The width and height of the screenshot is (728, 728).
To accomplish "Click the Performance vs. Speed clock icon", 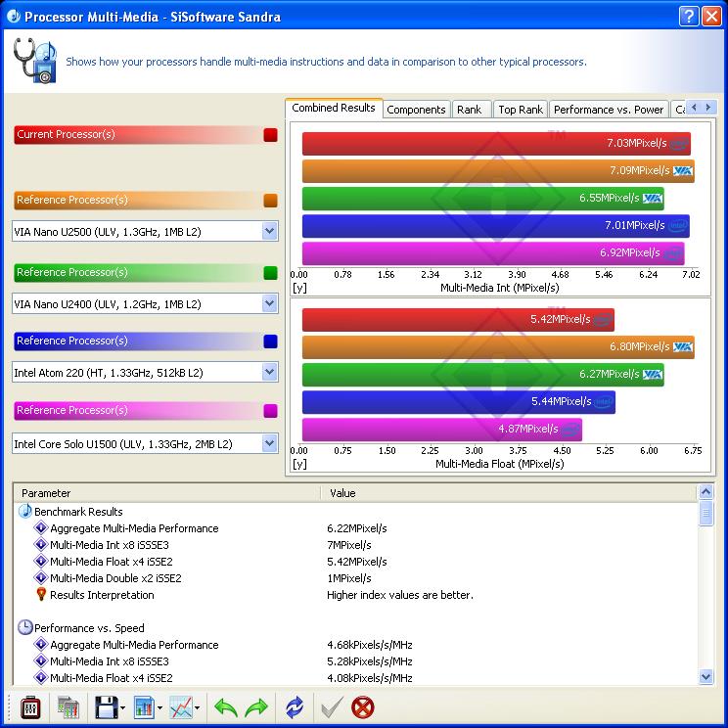I will pyautogui.click(x=25, y=628).
